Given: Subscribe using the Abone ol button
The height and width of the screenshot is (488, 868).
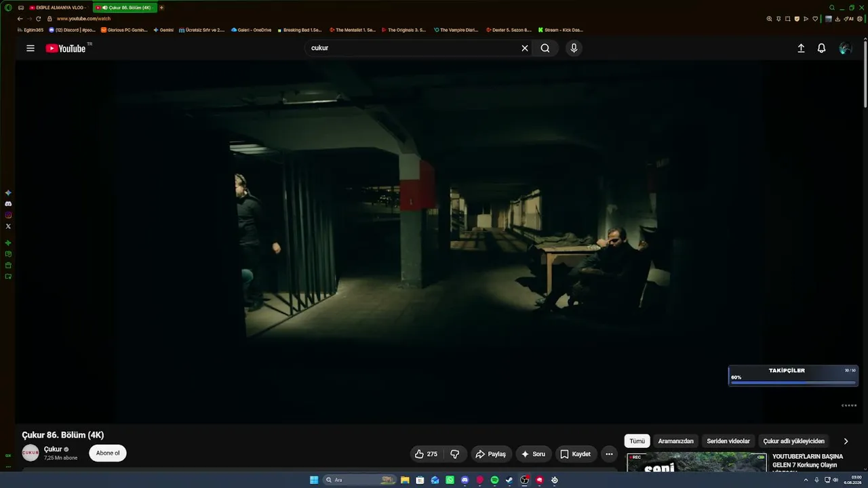Looking at the screenshot, I should pyautogui.click(x=108, y=453).
